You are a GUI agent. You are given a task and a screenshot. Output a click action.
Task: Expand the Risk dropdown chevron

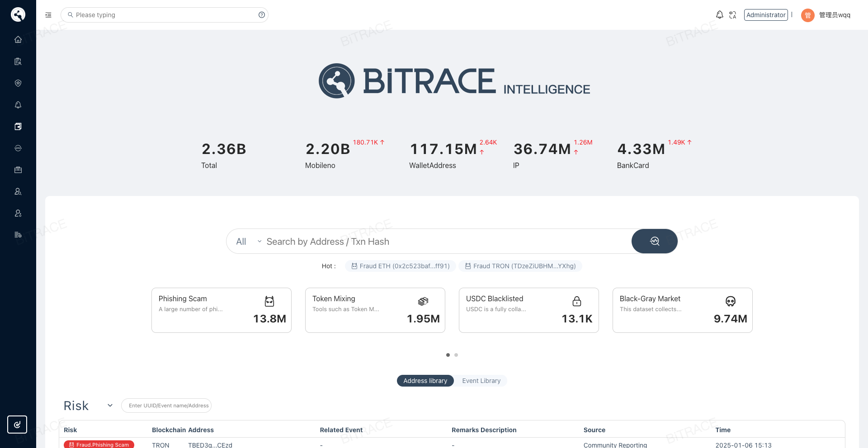click(110, 406)
